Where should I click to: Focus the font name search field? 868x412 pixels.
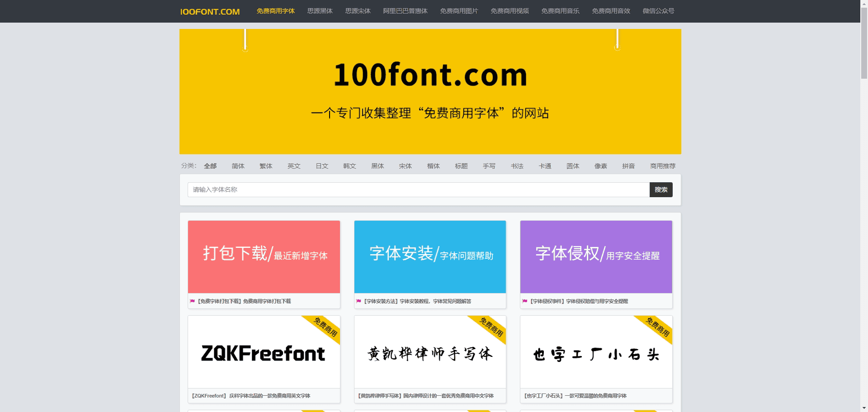coord(419,189)
